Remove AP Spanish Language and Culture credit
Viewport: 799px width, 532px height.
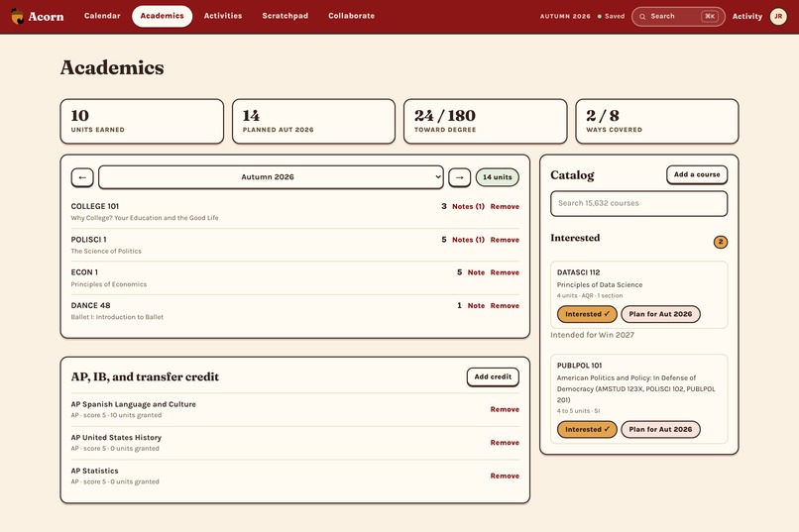(x=505, y=409)
